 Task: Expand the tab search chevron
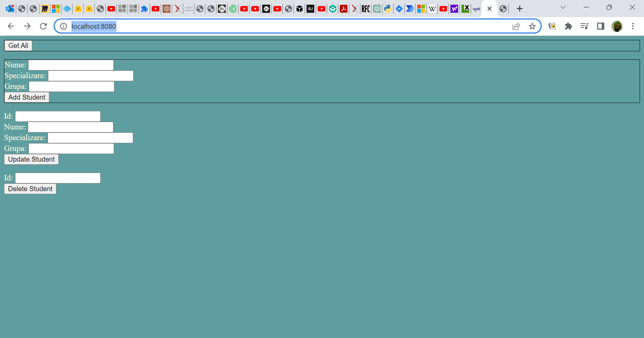pos(563,7)
